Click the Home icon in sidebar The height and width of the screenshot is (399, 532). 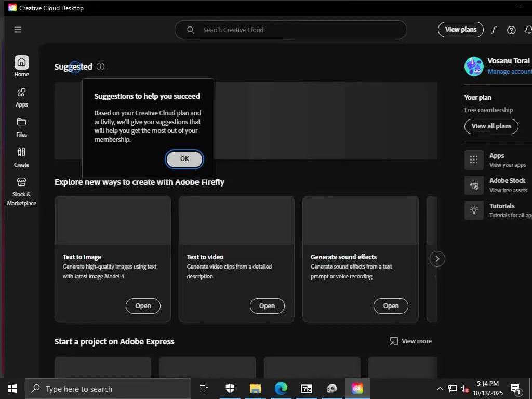pyautogui.click(x=21, y=62)
